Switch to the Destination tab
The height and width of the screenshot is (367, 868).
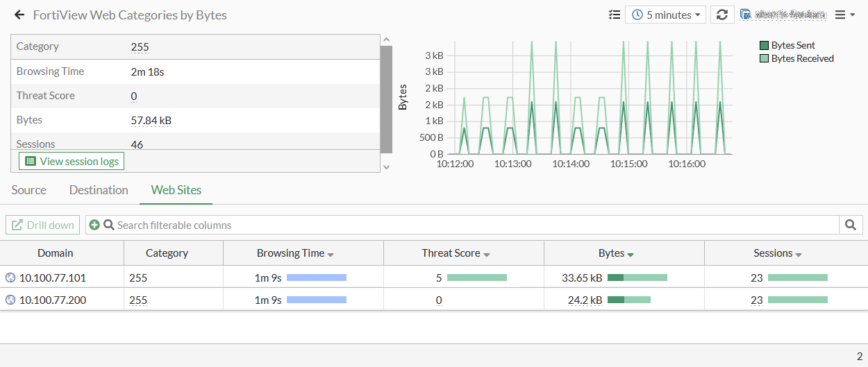pos(99,190)
